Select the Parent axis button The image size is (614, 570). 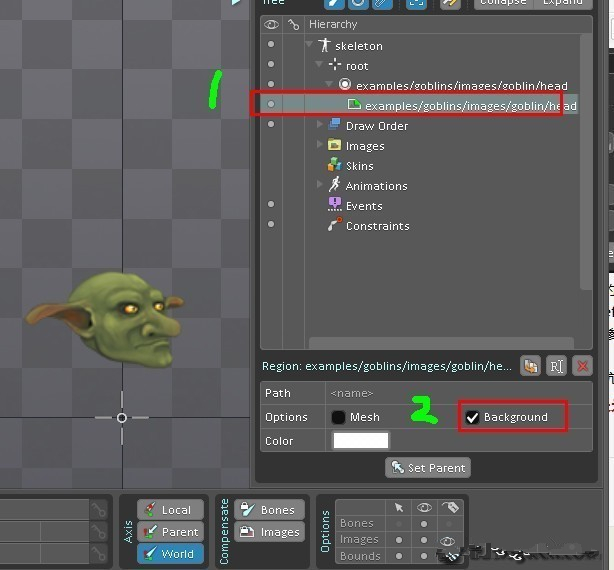pyautogui.click(x=170, y=532)
